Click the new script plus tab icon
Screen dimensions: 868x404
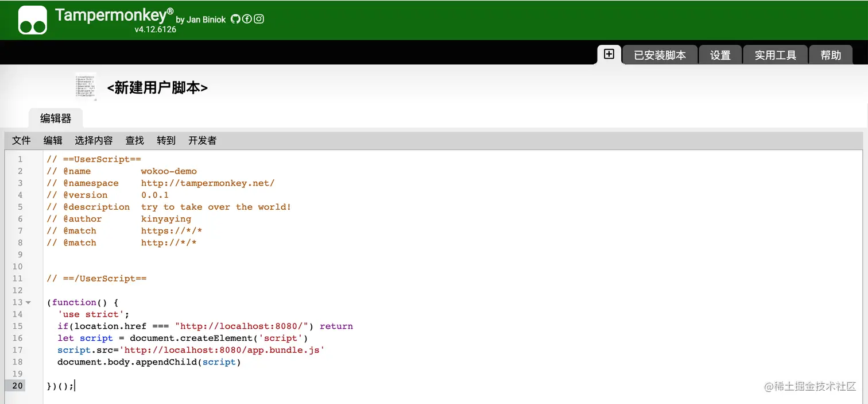[x=609, y=55]
